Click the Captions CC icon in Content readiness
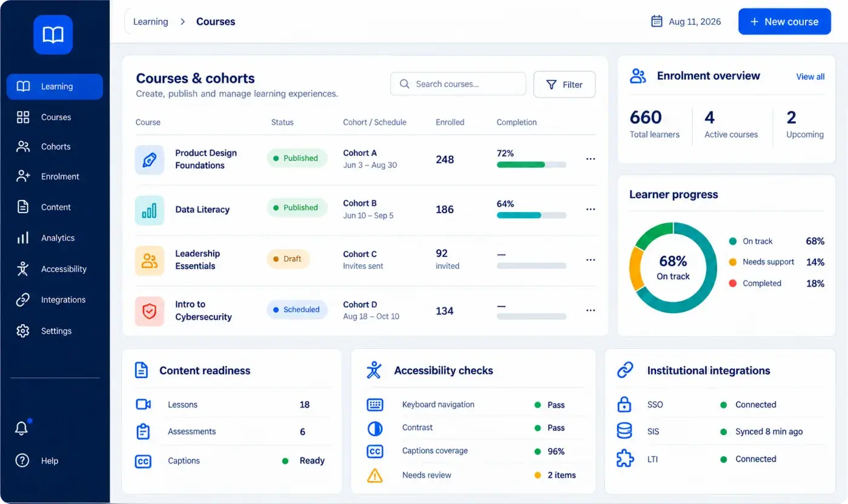 (143, 461)
